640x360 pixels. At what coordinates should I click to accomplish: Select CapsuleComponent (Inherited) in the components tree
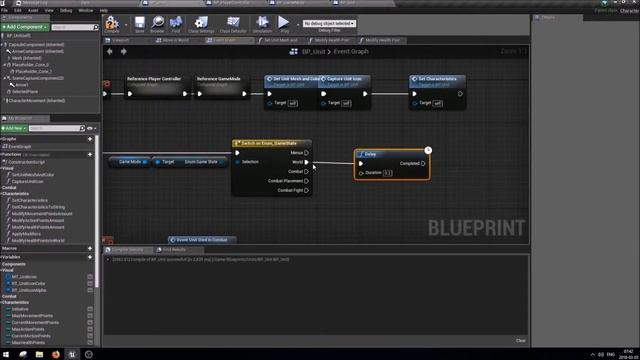(x=36, y=45)
